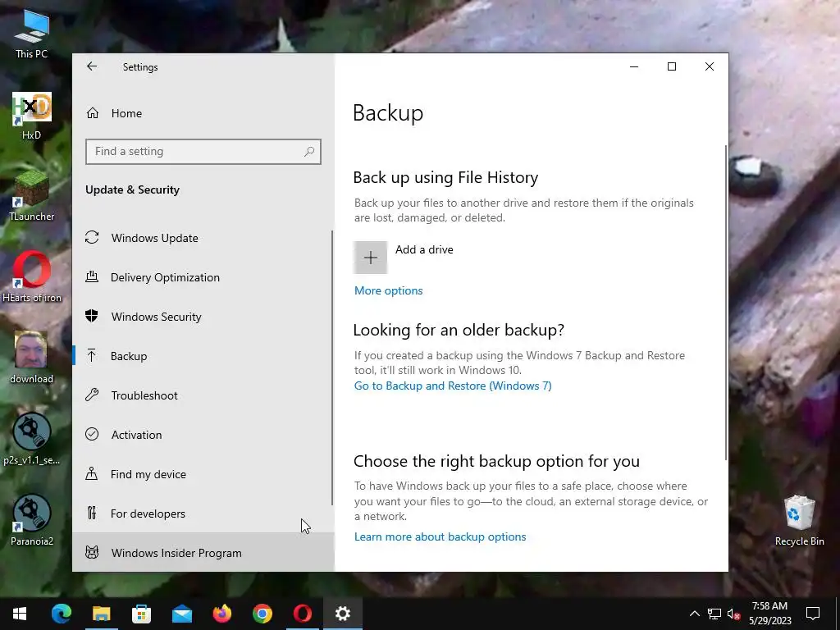This screenshot has width=840, height=630.
Task: Open the Windows Start menu
Action: click(20, 614)
